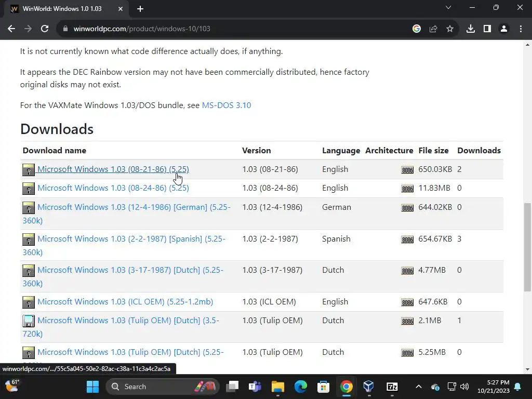The width and height of the screenshot is (532, 399).
Task: Click the Download name column header
Action: pyautogui.click(x=54, y=150)
